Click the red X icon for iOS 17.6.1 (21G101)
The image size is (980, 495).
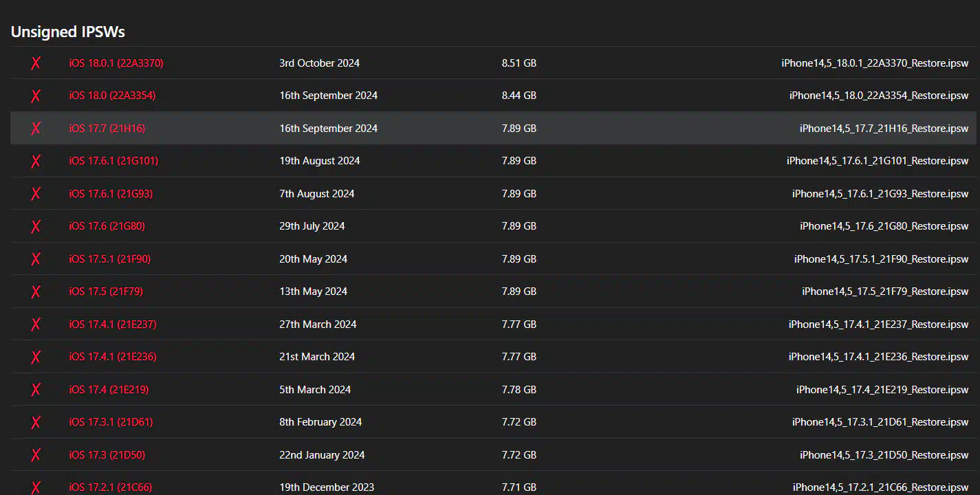click(x=36, y=161)
